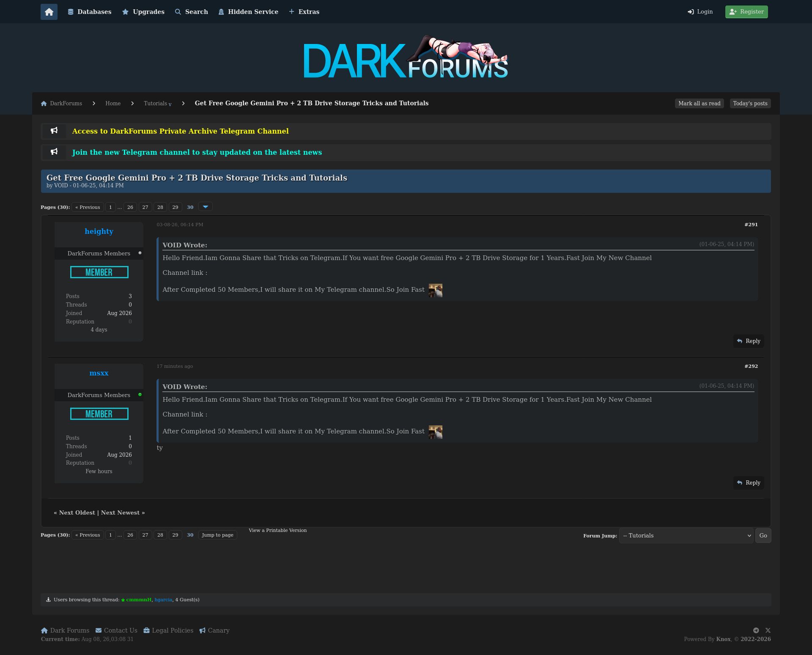Image resolution: width=812 pixels, height=655 pixels.
Task: Open the X social icon in footer
Action: 768,630
